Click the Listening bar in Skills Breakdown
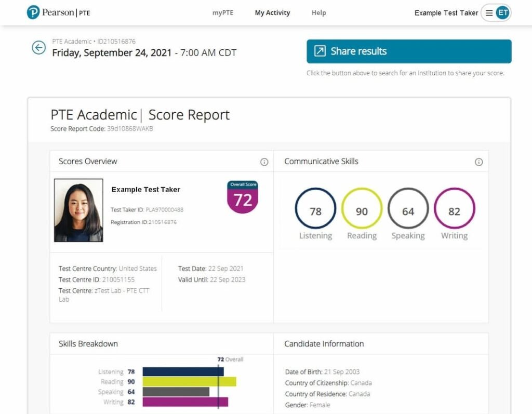Viewport: 532px width, 414px height. pyautogui.click(x=183, y=371)
